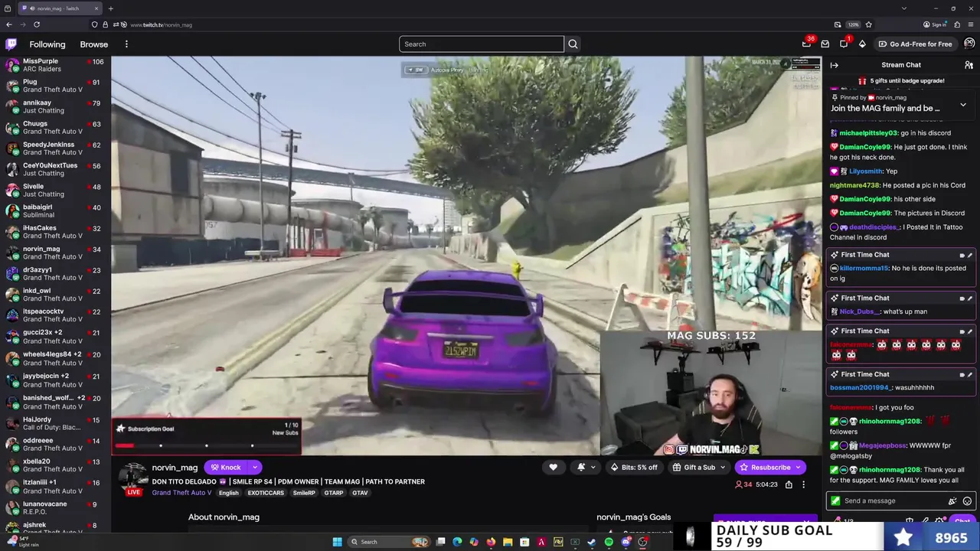The width and height of the screenshot is (980, 551).
Task: Open lunanovacane channel in sidebar
Action: [55, 507]
